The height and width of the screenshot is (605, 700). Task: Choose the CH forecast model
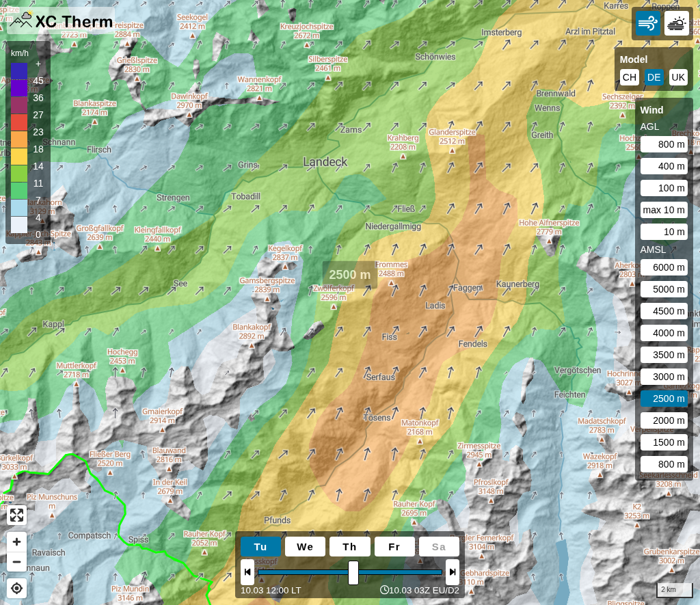(629, 77)
